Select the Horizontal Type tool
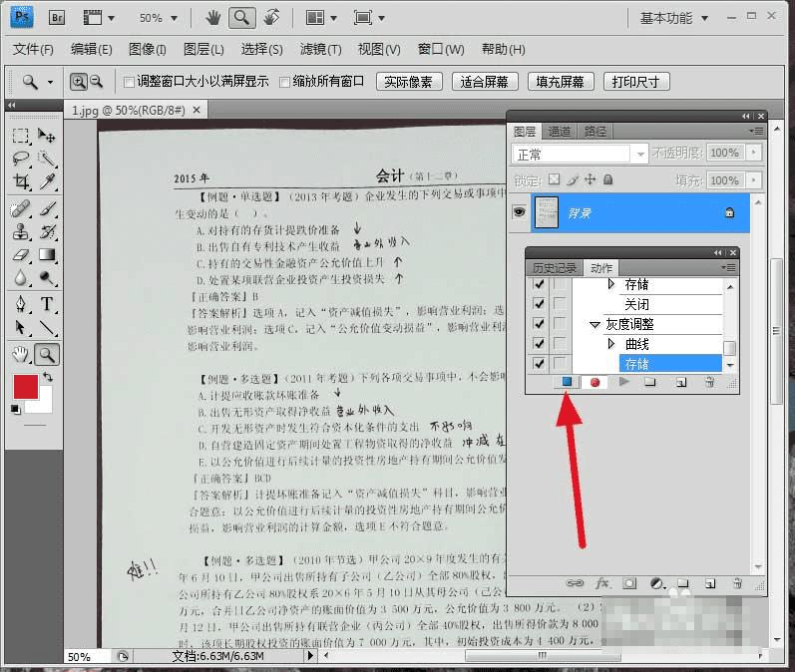The width and height of the screenshot is (795, 672). 46,304
